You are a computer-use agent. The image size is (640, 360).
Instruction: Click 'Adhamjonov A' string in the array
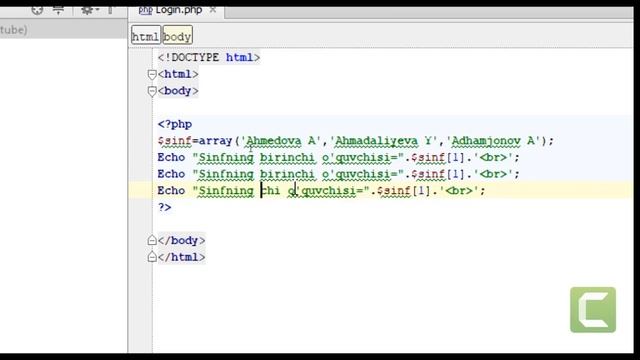(493, 141)
